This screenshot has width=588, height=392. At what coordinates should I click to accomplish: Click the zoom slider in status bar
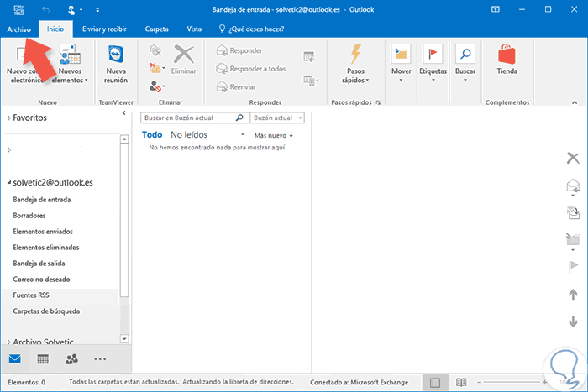(512, 382)
